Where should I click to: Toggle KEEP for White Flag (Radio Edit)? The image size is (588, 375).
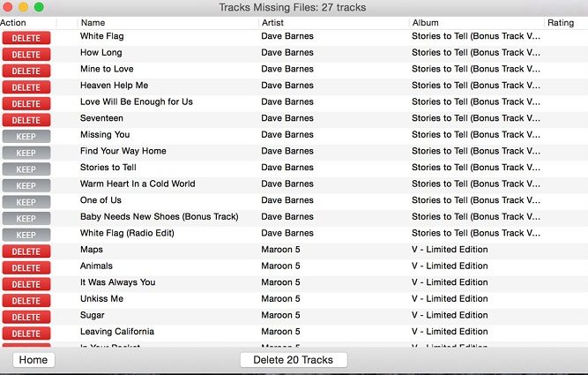tap(26, 236)
